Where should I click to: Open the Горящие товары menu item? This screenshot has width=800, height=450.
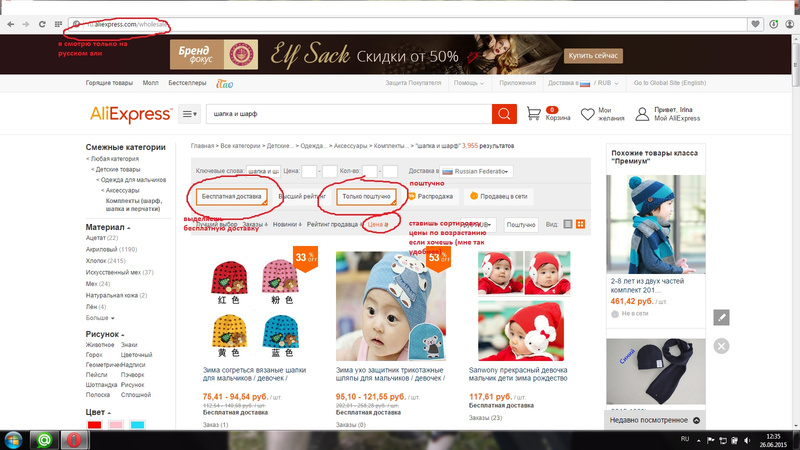tap(109, 83)
